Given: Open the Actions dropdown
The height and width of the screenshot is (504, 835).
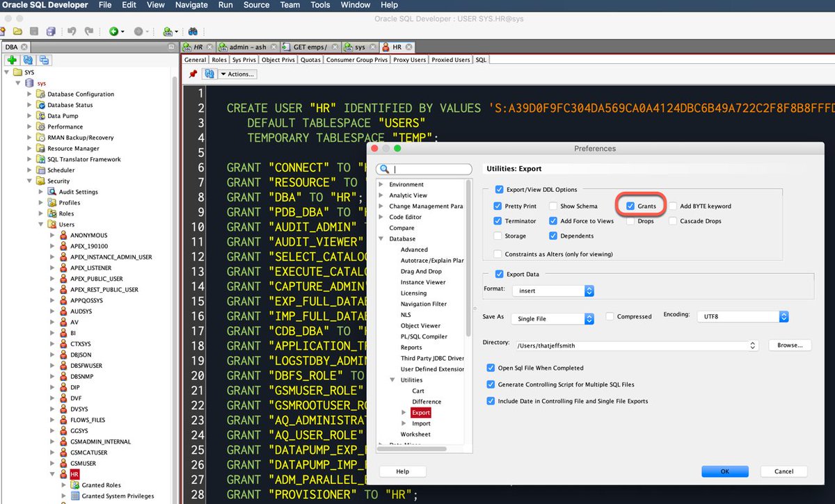Looking at the screenshot, I should click(237, 74).
